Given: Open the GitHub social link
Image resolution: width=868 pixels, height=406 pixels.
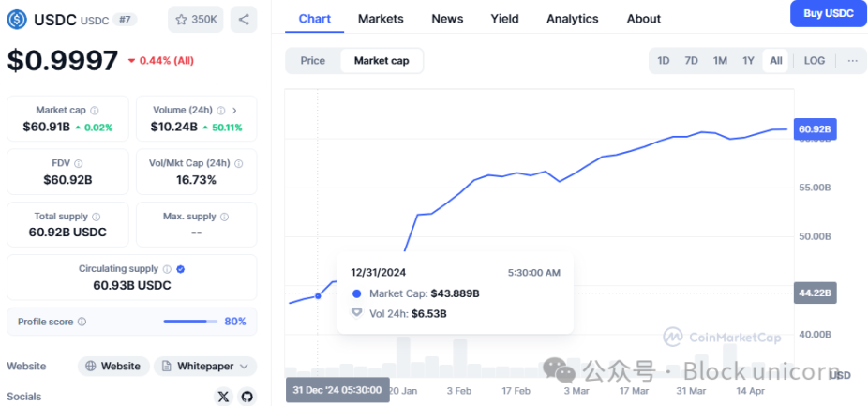Looking at the screenshot, I should [247, 397].
